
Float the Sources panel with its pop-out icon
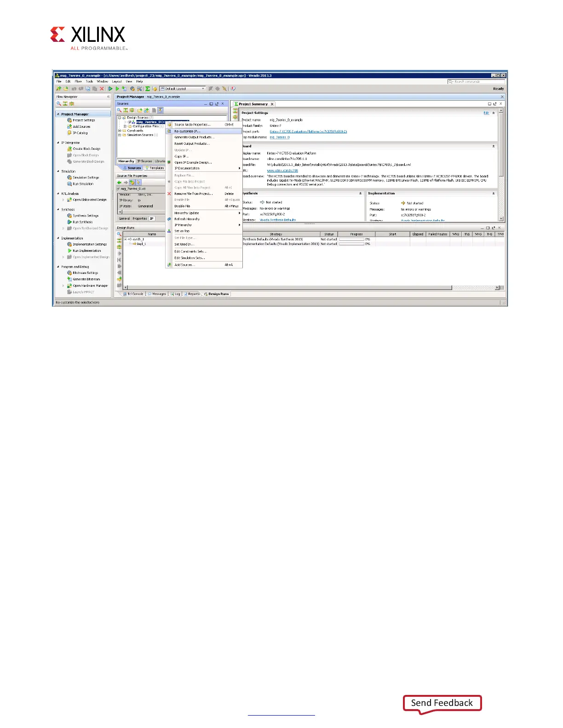pyautogui.click(x=217, y=104)
